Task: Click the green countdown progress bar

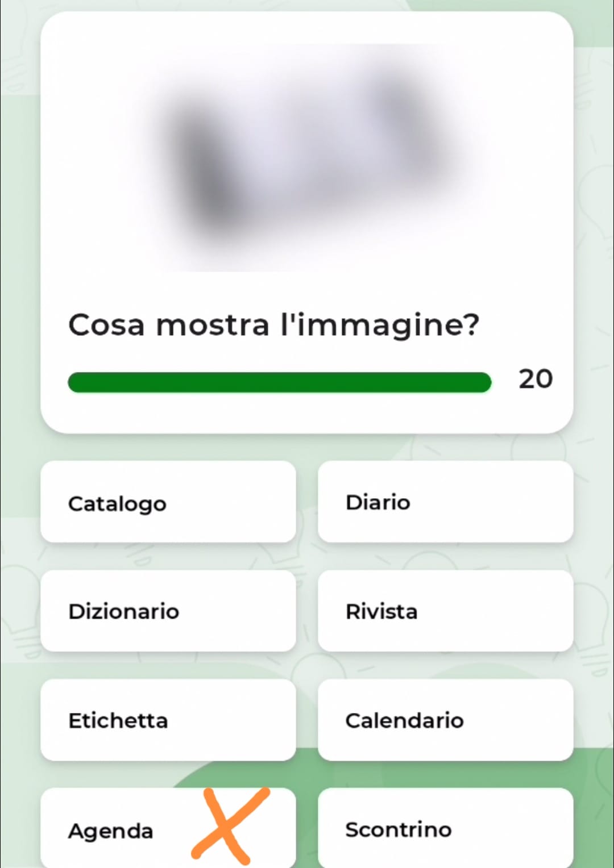Action: click(x=279, y=382)
